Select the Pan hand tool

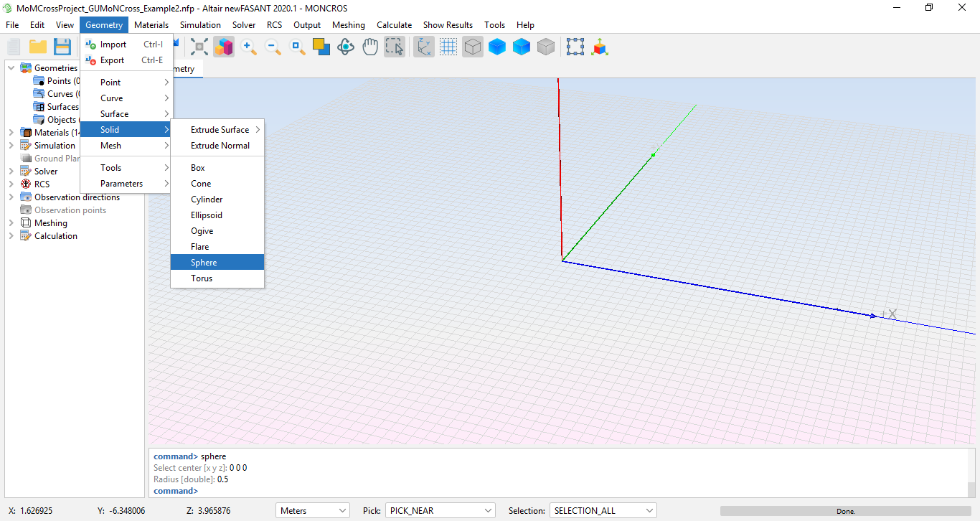click(370, 47)
